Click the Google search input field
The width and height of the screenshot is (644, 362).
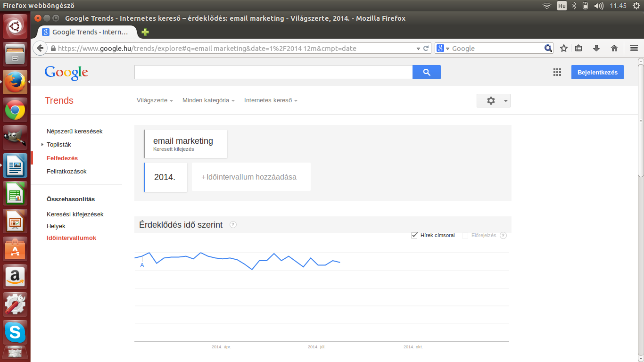[273, 72]
